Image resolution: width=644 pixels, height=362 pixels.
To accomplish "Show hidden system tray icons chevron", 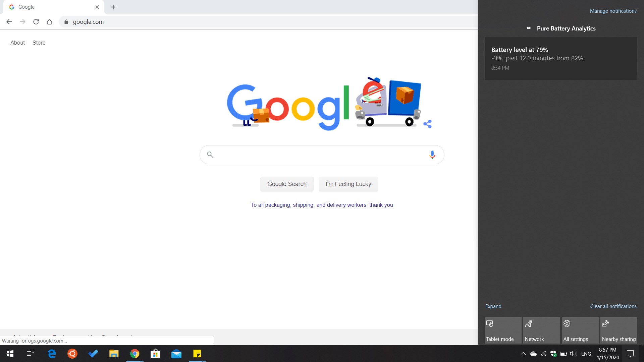I will coord(523,354).
